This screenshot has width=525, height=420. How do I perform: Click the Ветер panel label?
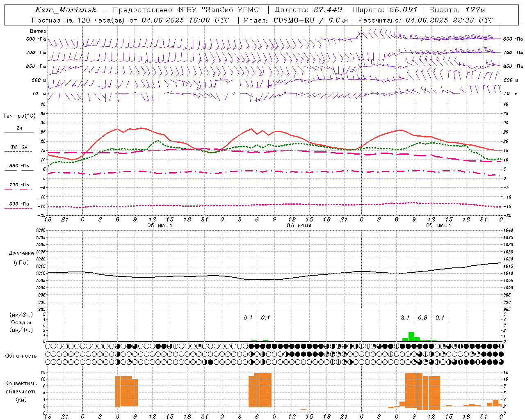click(x=38, y=31)
